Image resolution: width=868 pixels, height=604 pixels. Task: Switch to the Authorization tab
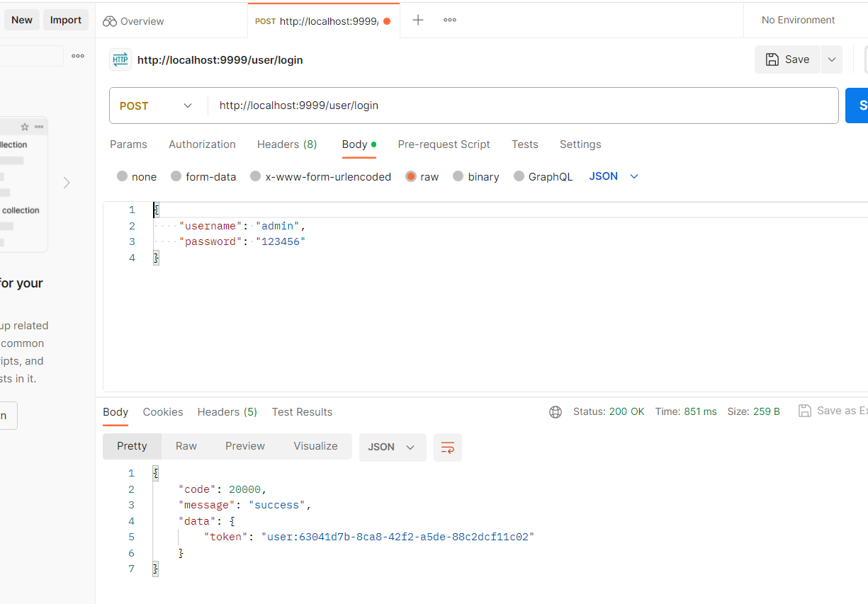pyautogui.click(x=202, y=144)
